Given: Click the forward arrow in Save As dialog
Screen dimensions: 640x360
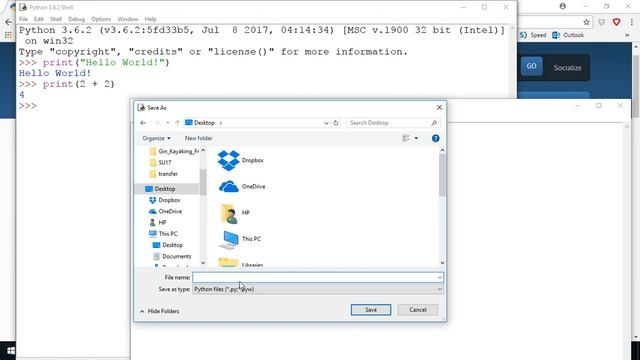Looking at the screenshot, I should [157, 123].
